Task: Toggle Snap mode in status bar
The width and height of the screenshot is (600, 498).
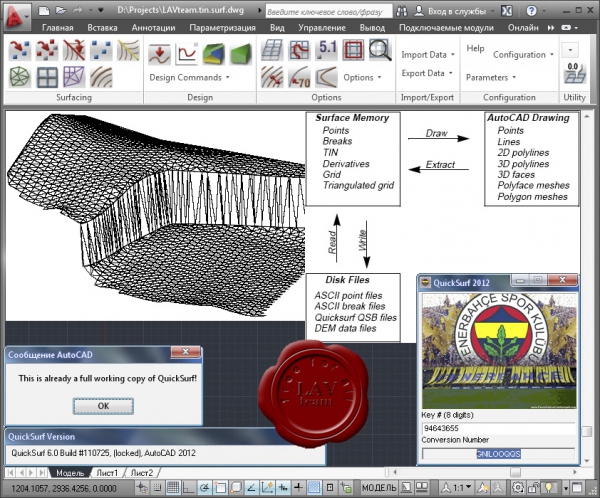Action: click(157, 487)
